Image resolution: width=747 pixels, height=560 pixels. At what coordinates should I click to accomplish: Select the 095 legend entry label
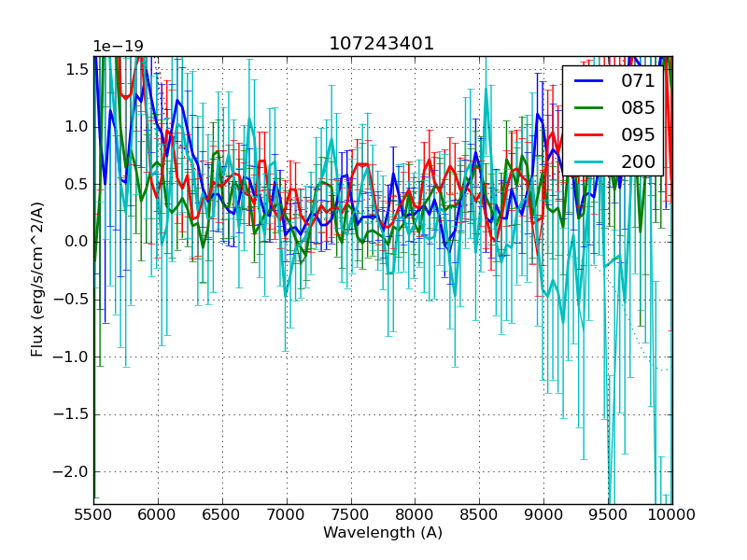[x=638, y=134]
